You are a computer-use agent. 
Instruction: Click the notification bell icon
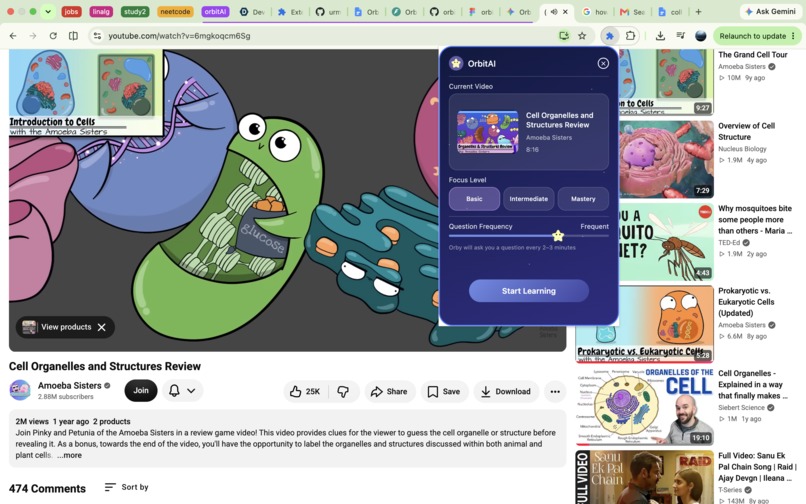(174, 390)
